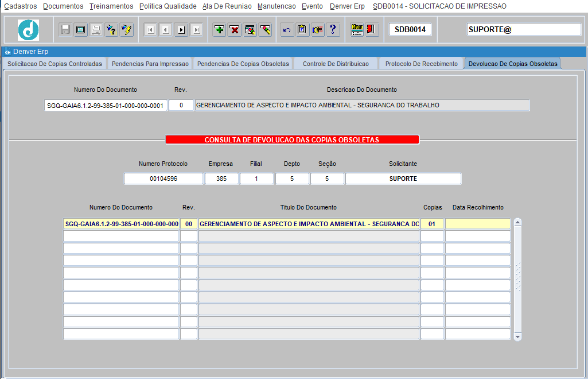
Task: Click Consulta De Devolucao Das Copias Obsoletas banner
Action: [292, 140]
